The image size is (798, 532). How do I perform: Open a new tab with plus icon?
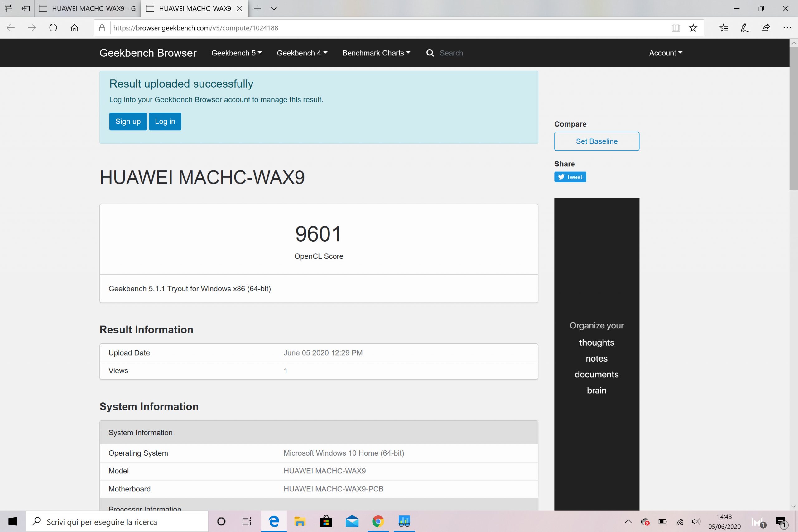pos(257,8)
